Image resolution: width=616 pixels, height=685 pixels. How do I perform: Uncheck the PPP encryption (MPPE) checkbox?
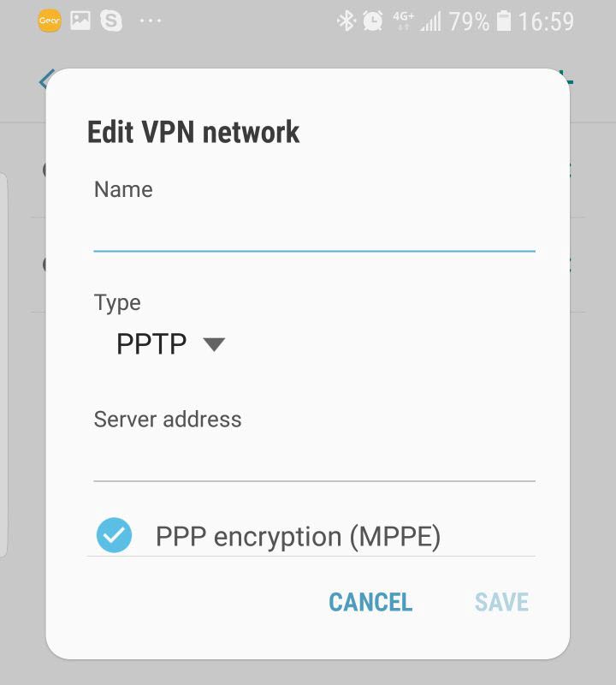point(114,535)
